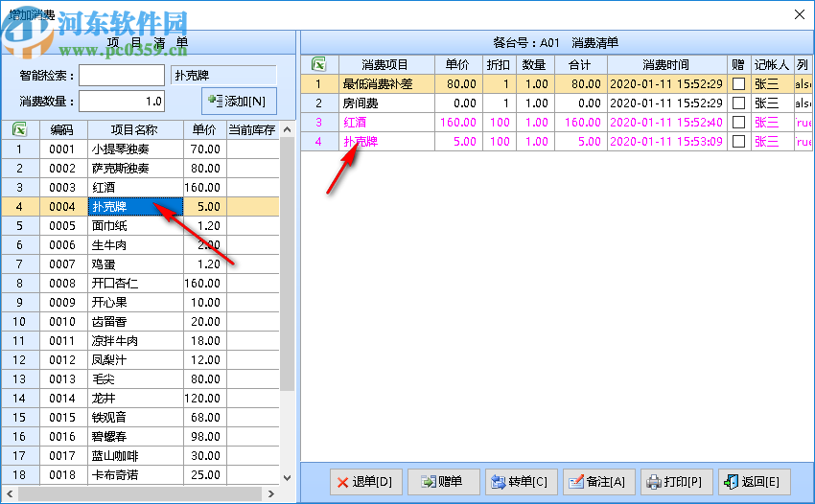Click the Excel export icon in the consumption list header
Viewport: 815px width, 504px height.
[318, 64]
